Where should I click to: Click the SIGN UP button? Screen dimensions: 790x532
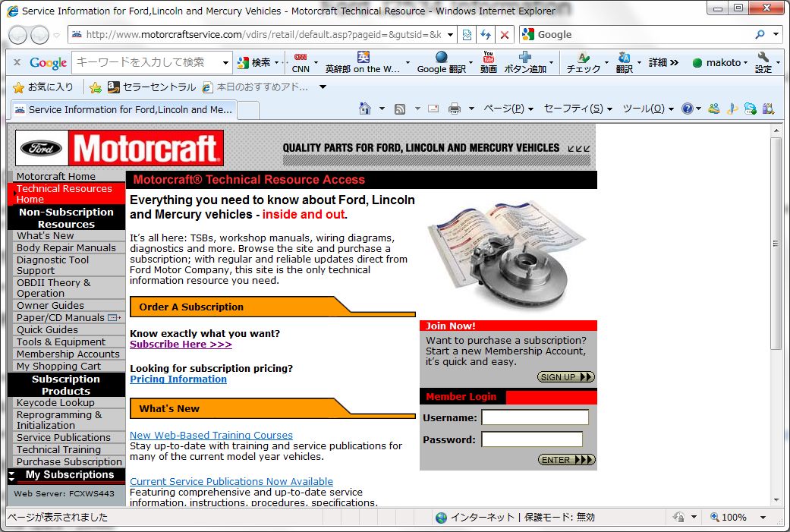tap(566, 377)
